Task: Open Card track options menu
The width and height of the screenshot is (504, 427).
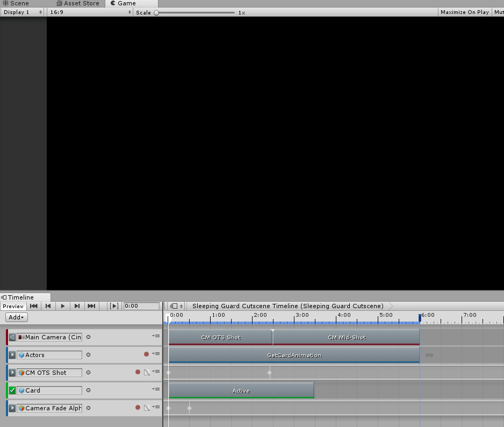Action: (156, 389)
